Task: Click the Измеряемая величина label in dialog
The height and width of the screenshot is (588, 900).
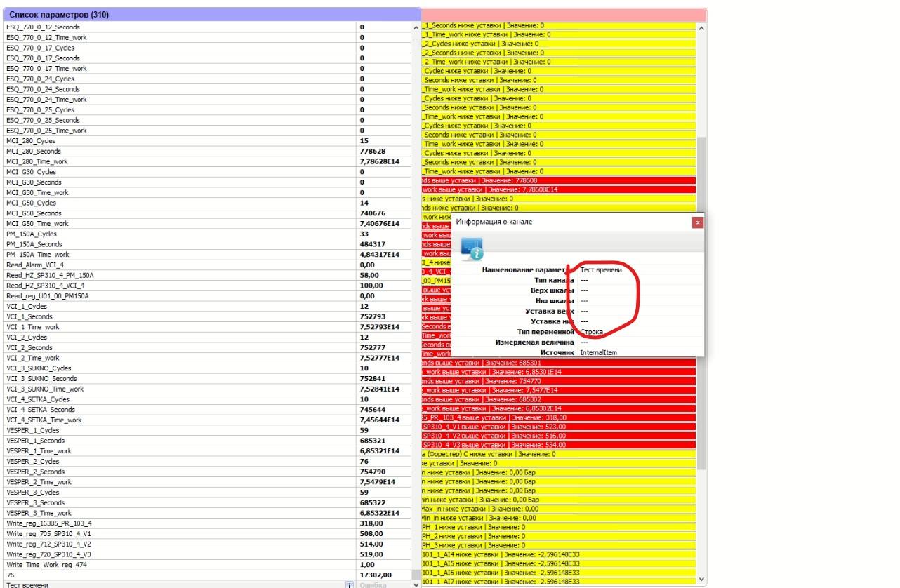Action: click(535, 342)
